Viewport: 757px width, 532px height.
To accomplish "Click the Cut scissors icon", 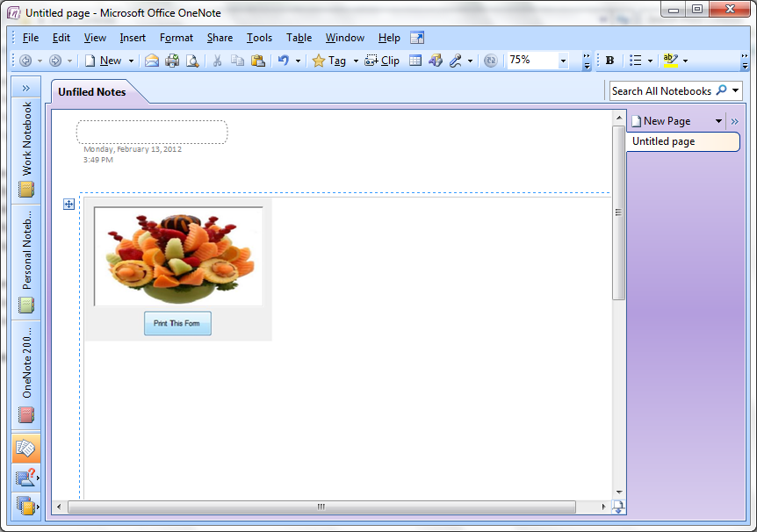I will point(217,61).
